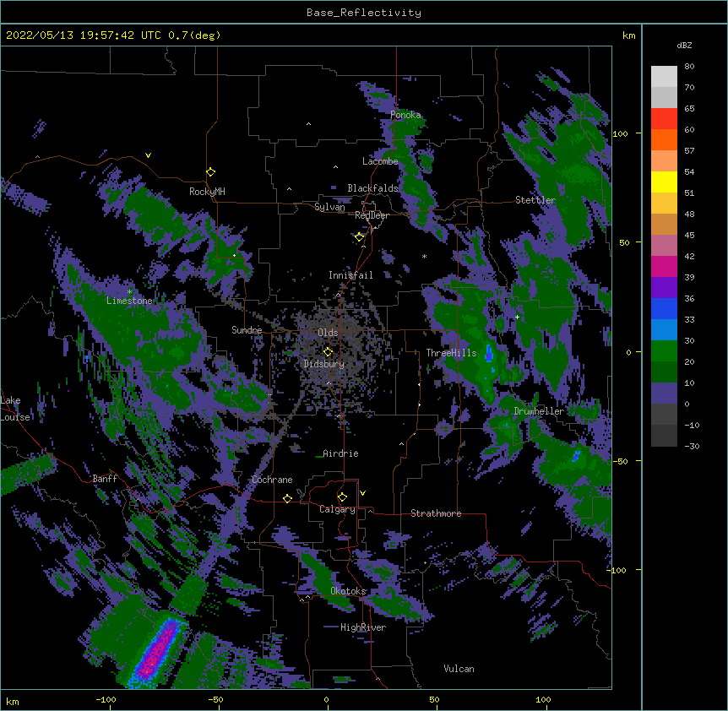
Task: Click the dBZ legend heading
Action: (684, 45)
